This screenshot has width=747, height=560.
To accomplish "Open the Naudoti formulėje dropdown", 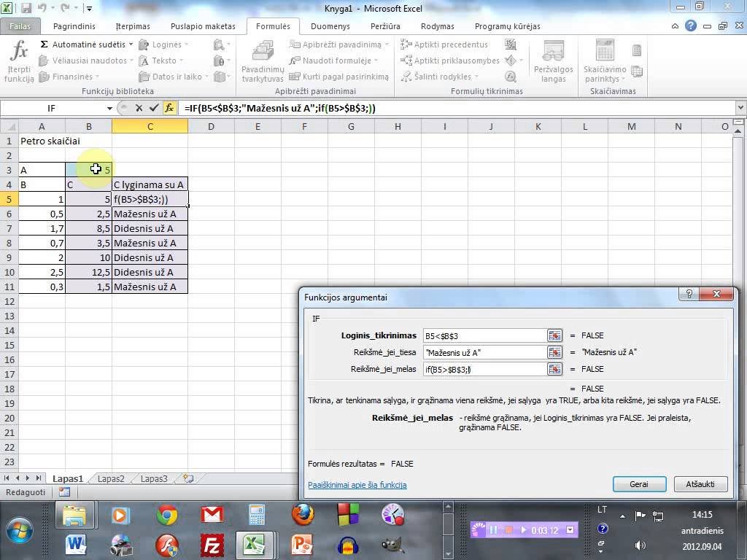I will coord(334,61).
